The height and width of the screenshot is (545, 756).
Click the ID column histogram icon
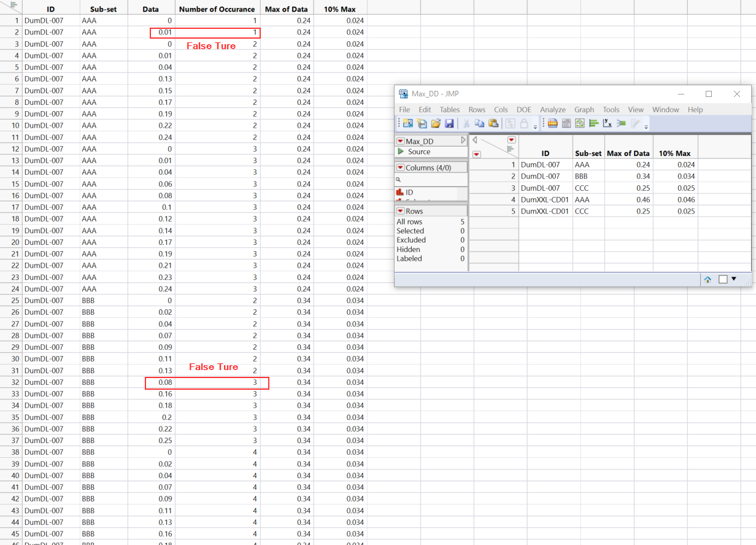pos(401,192)
